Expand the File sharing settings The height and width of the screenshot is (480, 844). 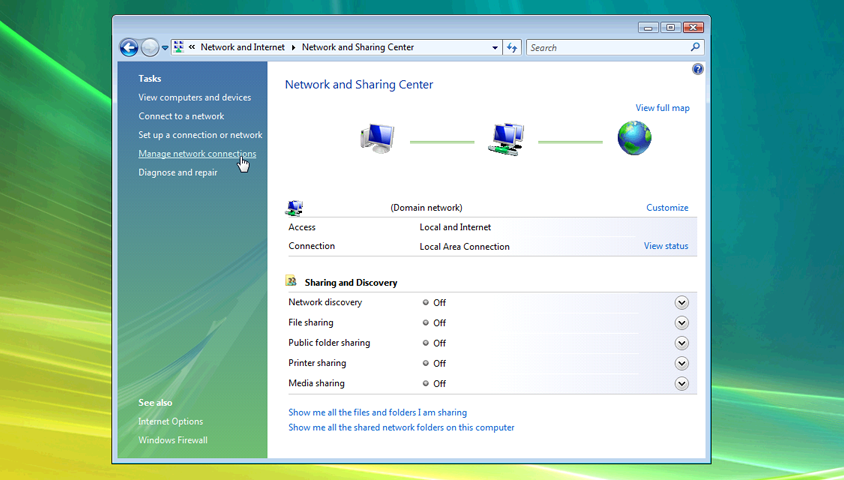click(682, 323)
